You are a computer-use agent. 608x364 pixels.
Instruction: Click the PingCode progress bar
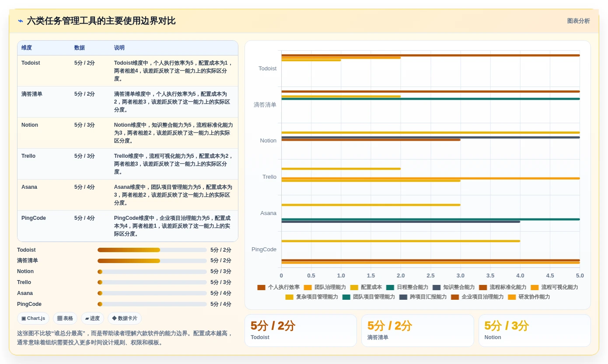point(152,304)
